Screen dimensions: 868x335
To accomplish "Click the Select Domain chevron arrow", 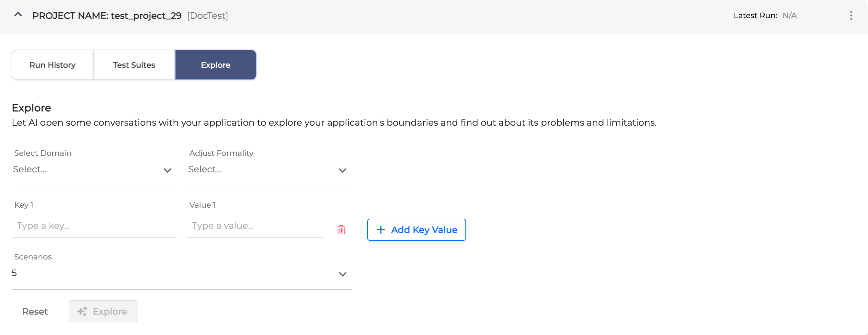I will (167, 170).
